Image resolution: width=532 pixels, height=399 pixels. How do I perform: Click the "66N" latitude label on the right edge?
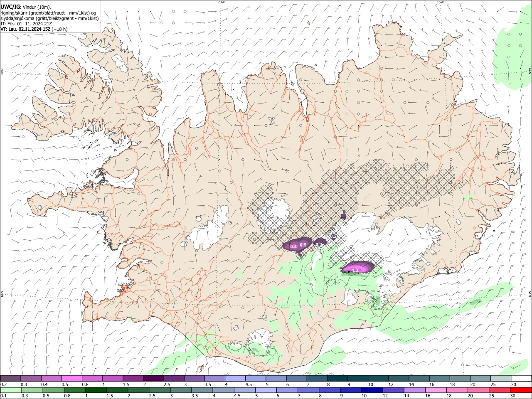coord(530,71)
